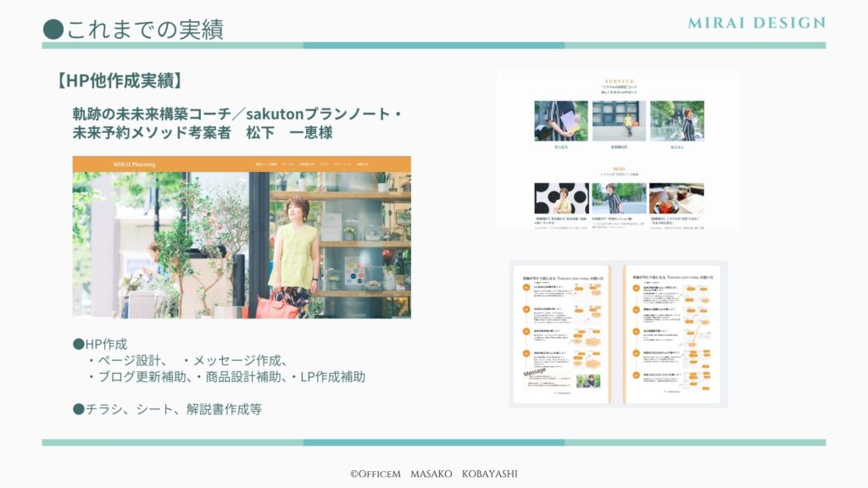The height and width of the screenshot is (488, 868).
Task: Open the blog post with polka dot background
Action: tap(561, 198)
